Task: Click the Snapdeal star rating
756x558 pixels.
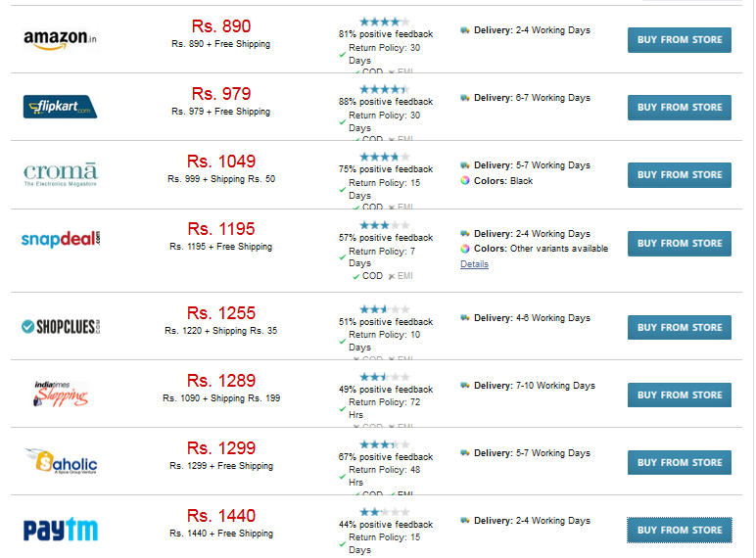Action: pyautogui.click(x=385, y=225)
